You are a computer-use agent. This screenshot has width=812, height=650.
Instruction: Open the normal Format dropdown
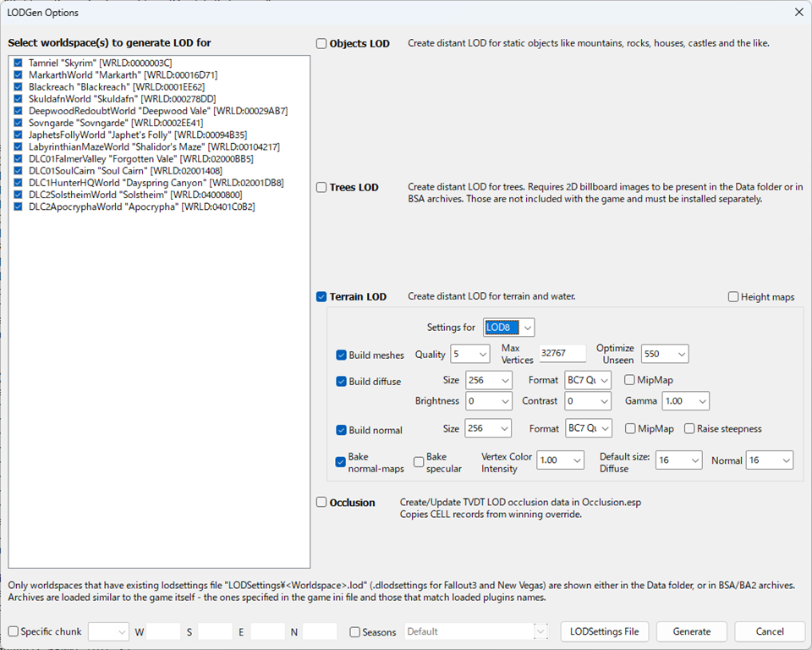pyautogui.click(x=589, y=428)
